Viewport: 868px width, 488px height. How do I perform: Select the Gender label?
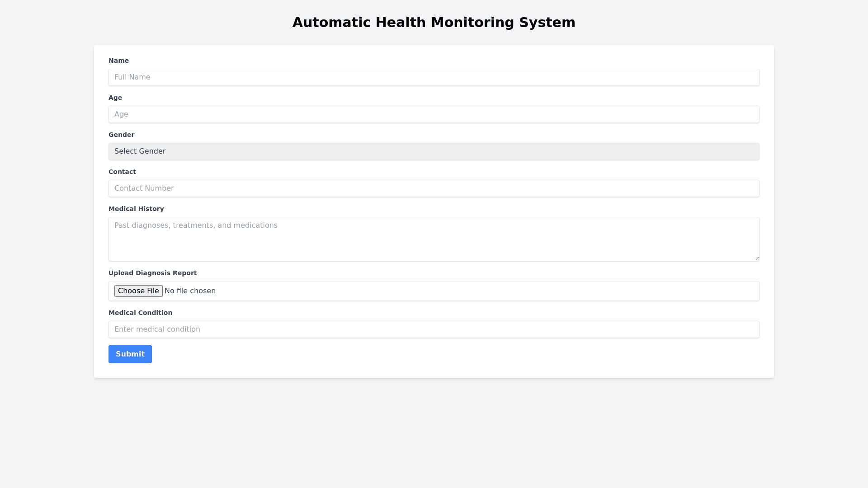121,135
